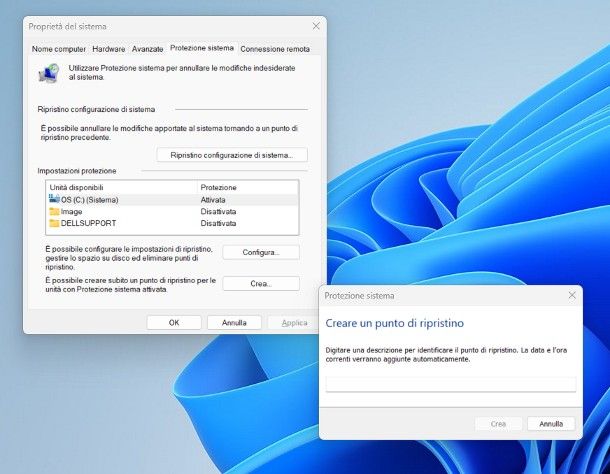610x474 pixels.
Task: Select the Image drive row
Action: tap(172, 211)
